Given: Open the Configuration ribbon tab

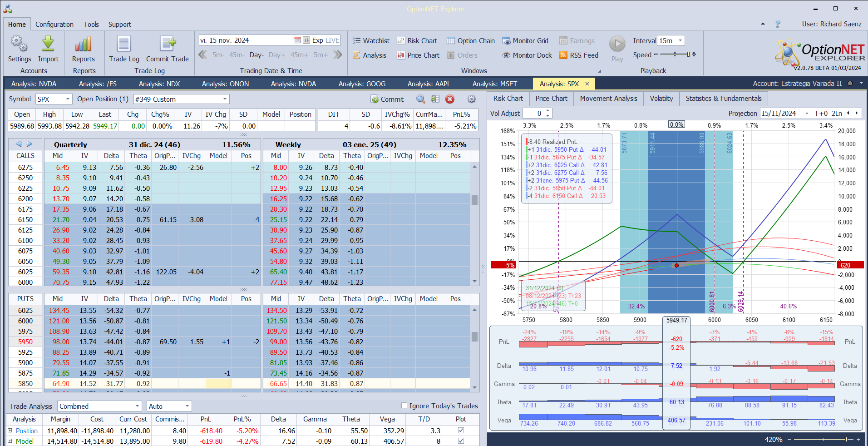Looking at the screenshot, I should pos(54,25).
